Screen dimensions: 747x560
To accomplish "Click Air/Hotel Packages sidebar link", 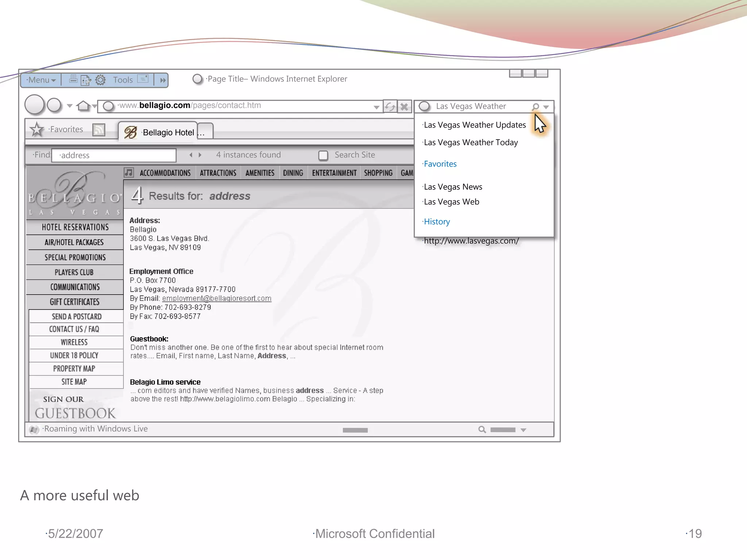I will [x=74, y=242].
